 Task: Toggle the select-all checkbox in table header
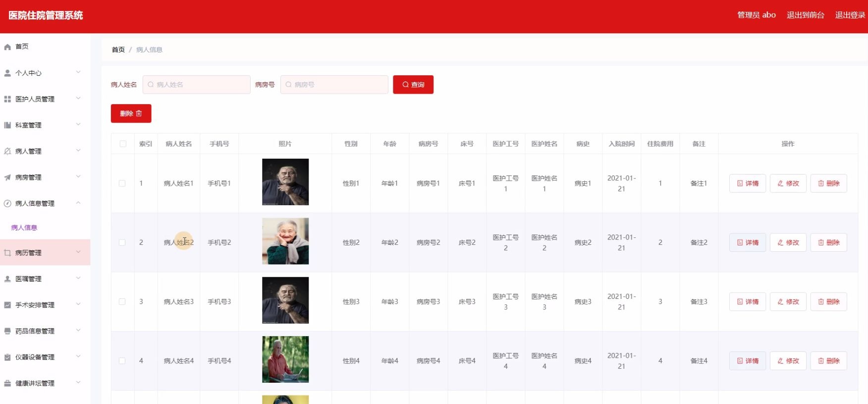click(x=123, y=144)
